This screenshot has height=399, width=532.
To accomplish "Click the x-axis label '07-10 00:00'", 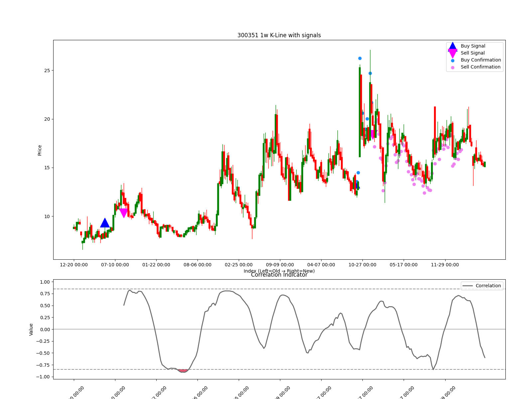I will [x=115, y=265].
